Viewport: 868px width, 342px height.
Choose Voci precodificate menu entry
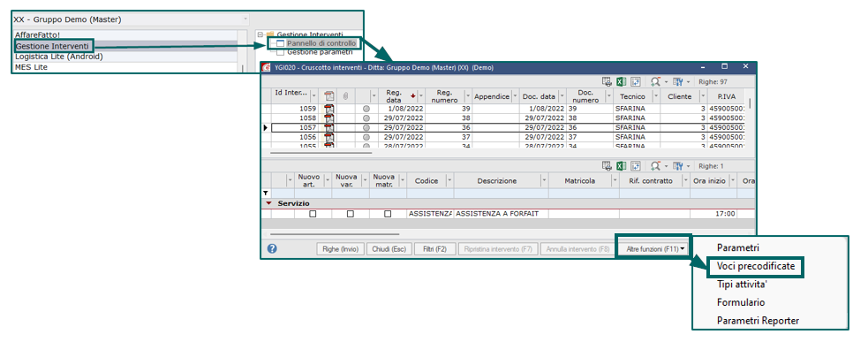coord(756,266)
